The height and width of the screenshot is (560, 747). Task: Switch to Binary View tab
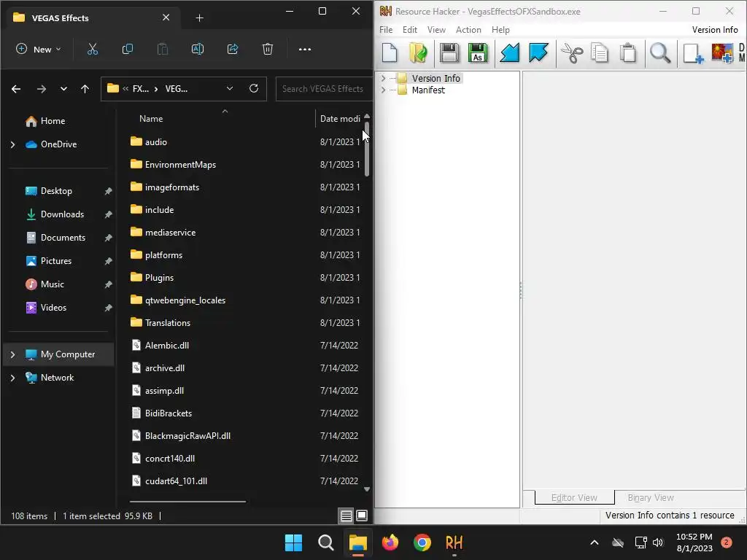tap(650, 497)
